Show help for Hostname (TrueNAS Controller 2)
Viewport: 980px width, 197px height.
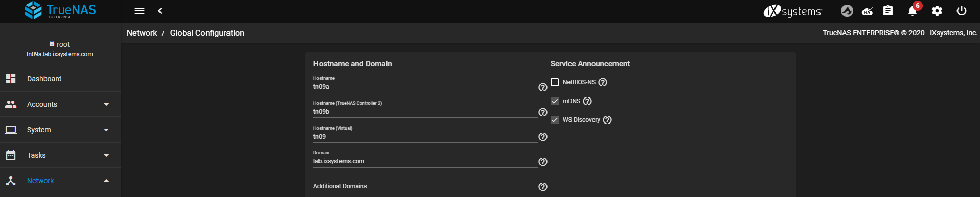tap(543, 112)
